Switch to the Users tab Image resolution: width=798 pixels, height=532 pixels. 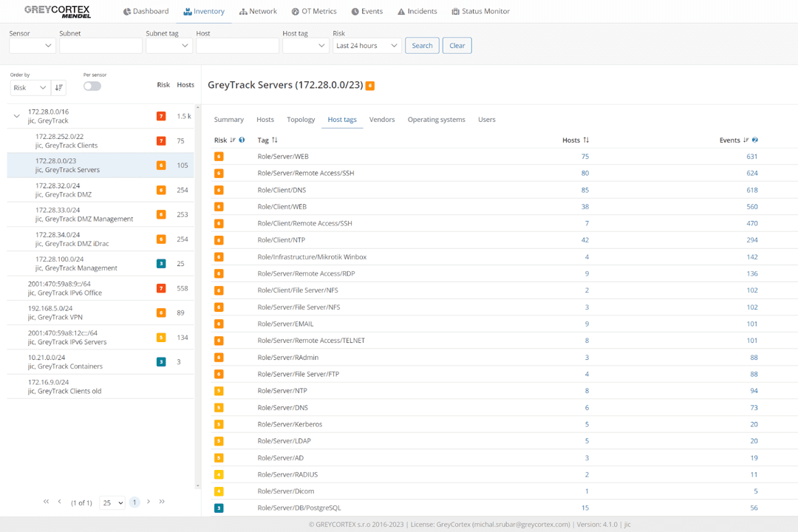click(x=486, y=120)
